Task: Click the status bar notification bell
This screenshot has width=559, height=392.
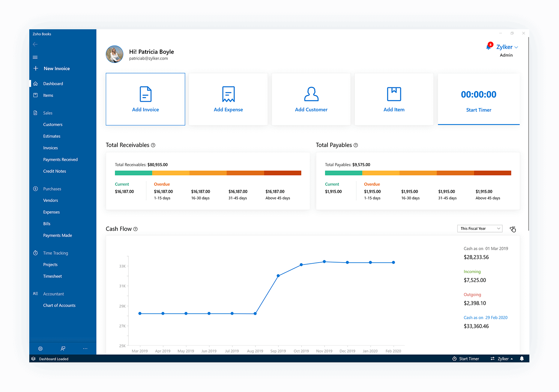Action: coord(521,359)
